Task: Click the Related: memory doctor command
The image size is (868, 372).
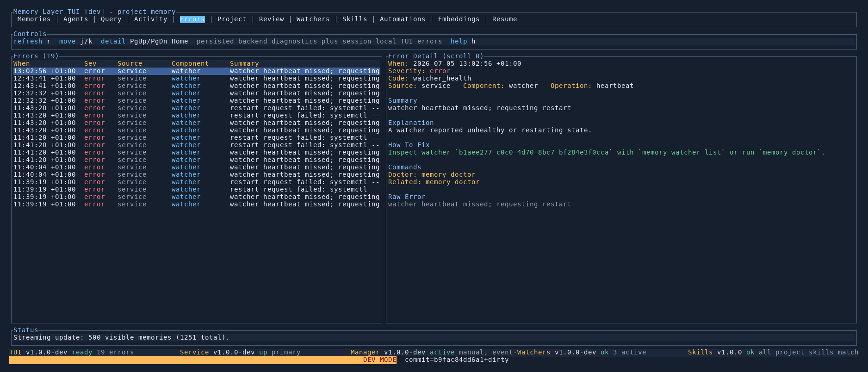Action: coord(434,182)
